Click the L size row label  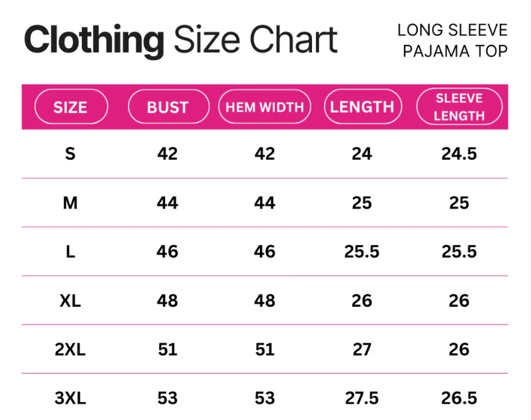pyautogui.click(x=70, y=252)
